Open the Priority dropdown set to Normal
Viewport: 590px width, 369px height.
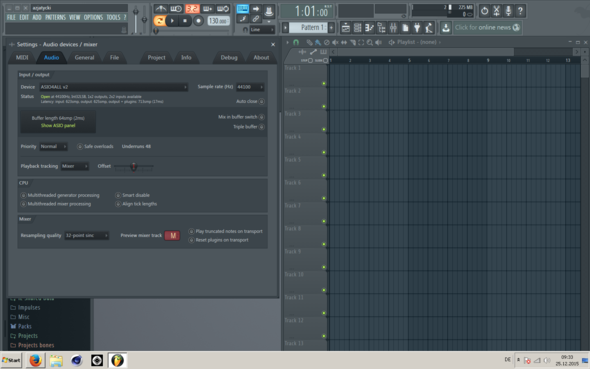coord(53,146)
